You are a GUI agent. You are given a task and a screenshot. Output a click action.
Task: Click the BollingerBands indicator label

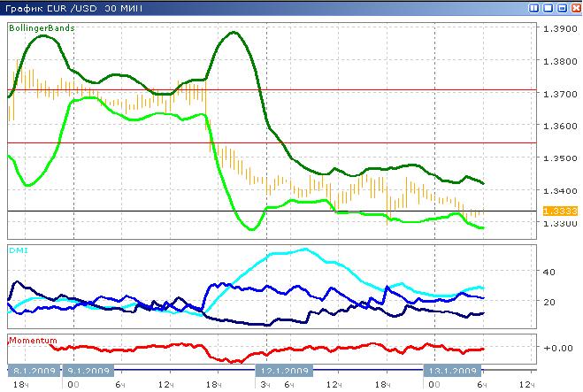tap(42, 28)
